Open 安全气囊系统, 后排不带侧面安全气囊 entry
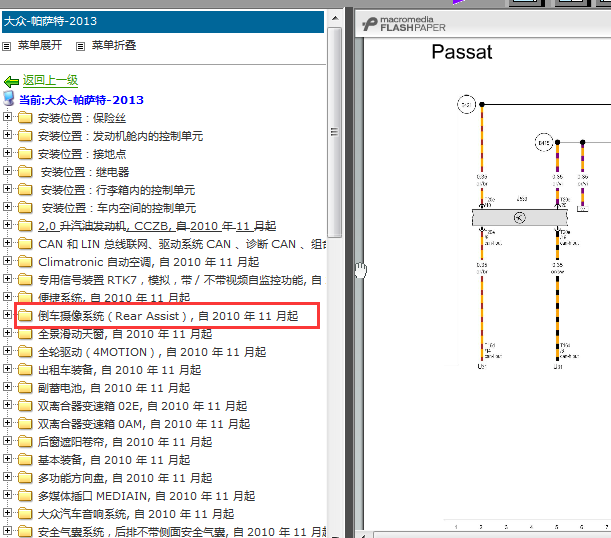Viewport: 611px width, 538px height. (x=182, y=532)
